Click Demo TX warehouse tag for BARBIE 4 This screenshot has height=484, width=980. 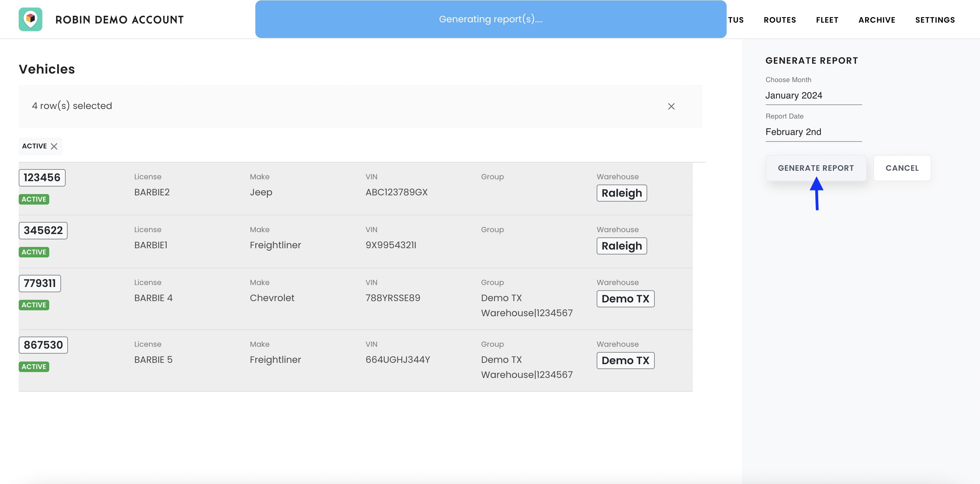click(625, 299)
